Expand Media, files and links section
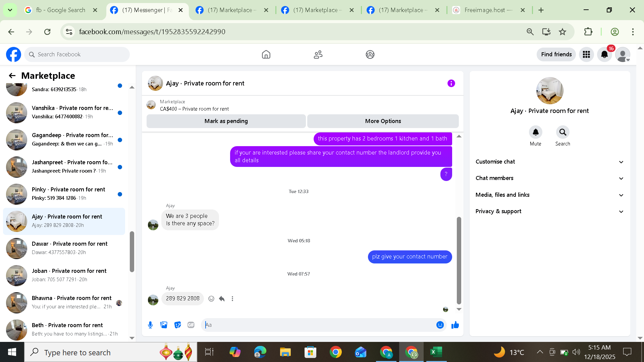 pos(549,195)
